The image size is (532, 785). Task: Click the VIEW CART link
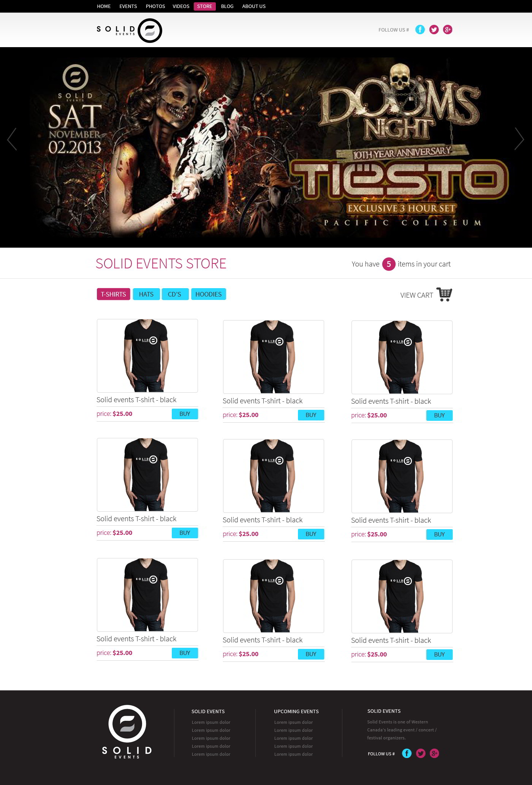tap(416, 295)
